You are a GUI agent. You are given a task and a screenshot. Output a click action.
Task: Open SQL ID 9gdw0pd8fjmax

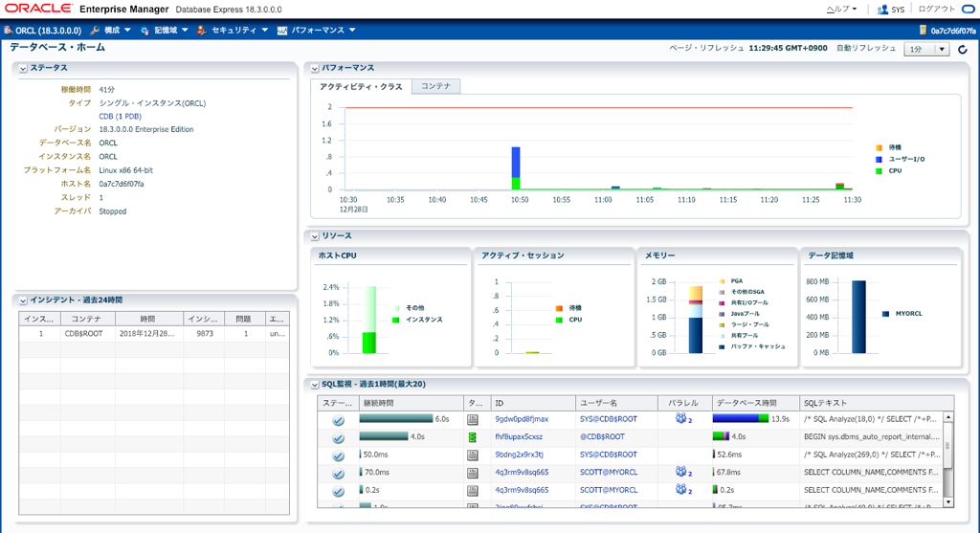tap(522, 419)
